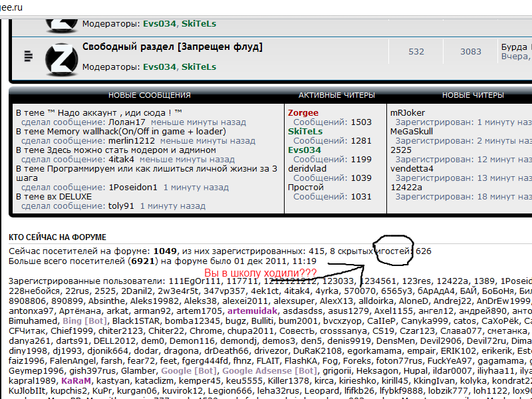Click the КТО СЕЙЧАС НА ФОРУМЕ heading

click(57, 237)
